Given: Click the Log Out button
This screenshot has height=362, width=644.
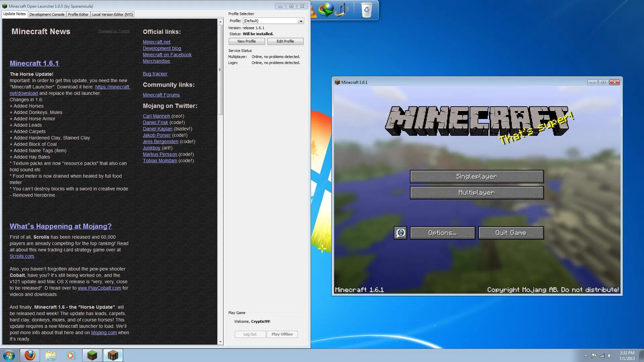Looking at the screenshot, I should click(x=250, y=334).
